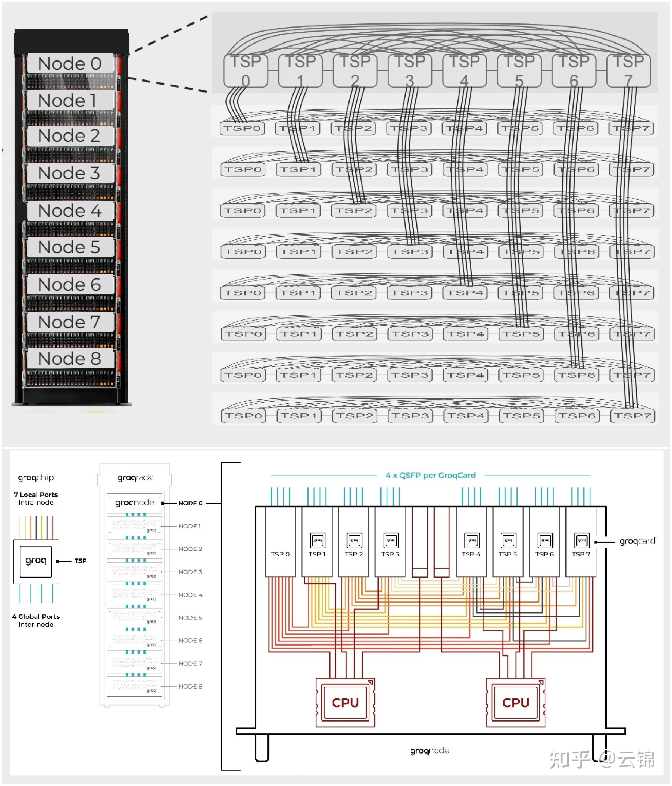
Task: Click the '4 x QSFP per GroqCard' caption
Action: [431, 475]
